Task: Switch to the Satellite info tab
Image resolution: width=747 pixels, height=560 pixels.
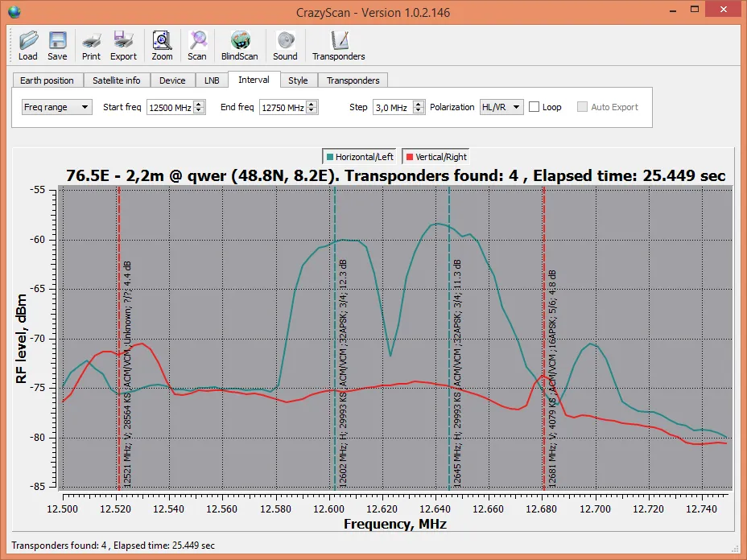Action: point(116,80)
